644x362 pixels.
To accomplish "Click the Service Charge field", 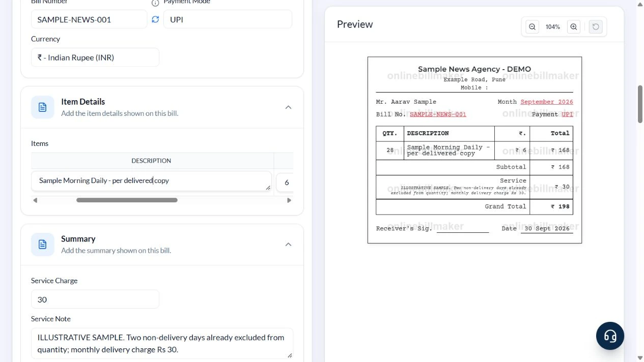I will tap(95, 299).
